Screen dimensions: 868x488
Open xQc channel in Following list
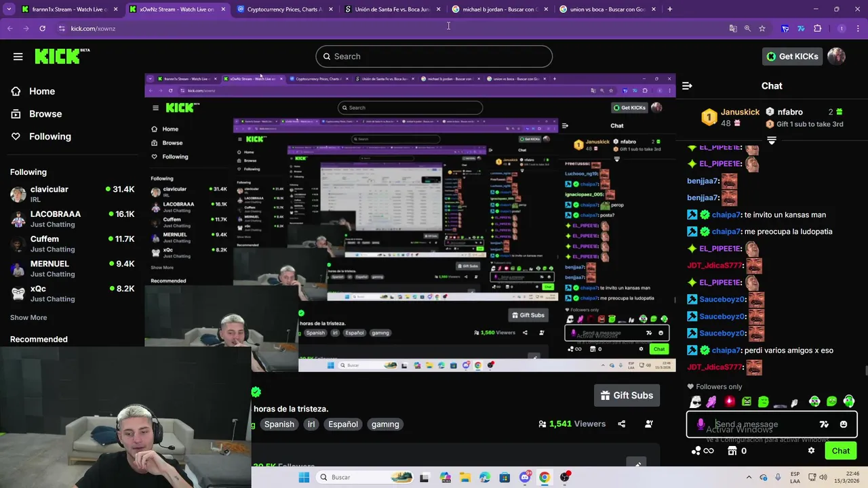(x=72, y=293)
